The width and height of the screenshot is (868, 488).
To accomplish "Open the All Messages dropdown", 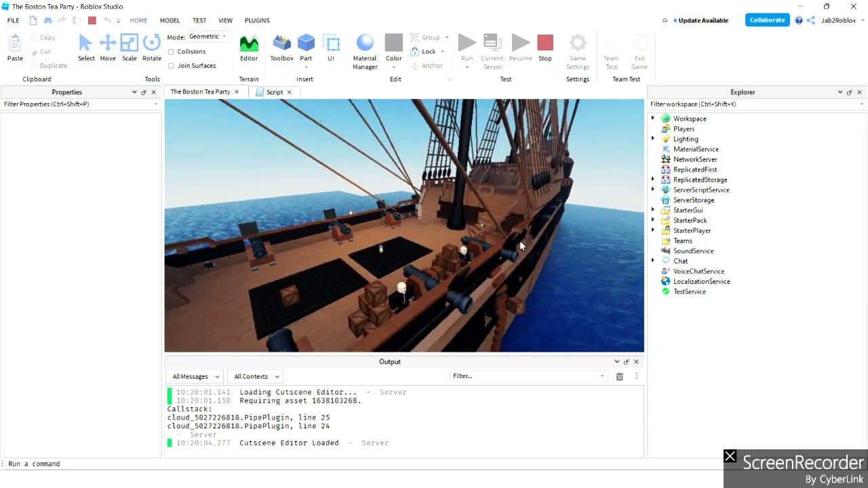I will [196, 376].
